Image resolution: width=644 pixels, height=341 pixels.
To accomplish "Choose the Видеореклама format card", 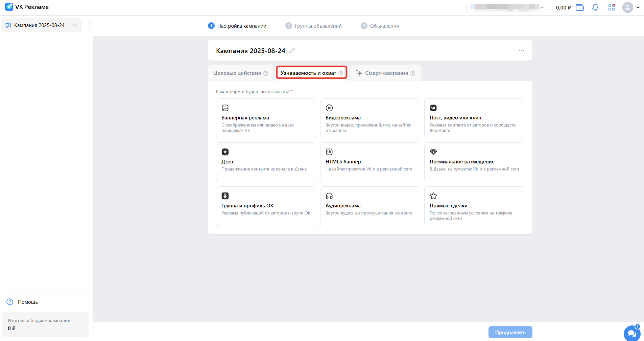I will 370,118.
